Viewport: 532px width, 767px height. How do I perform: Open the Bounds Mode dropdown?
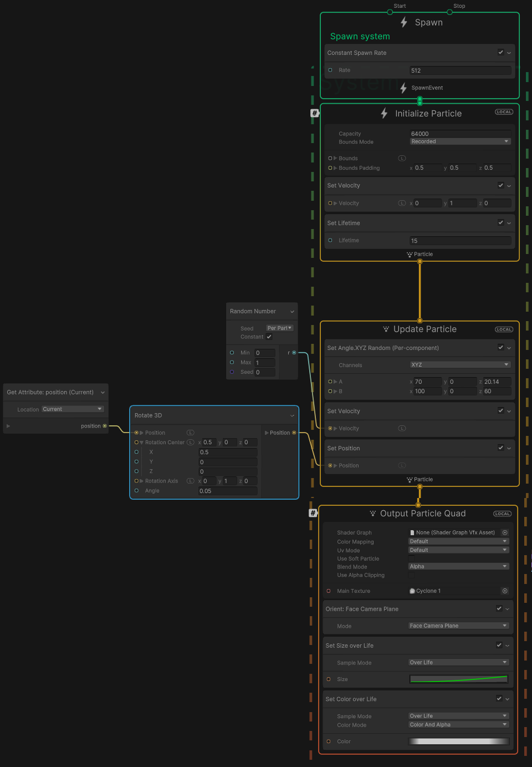coord(459,142)
